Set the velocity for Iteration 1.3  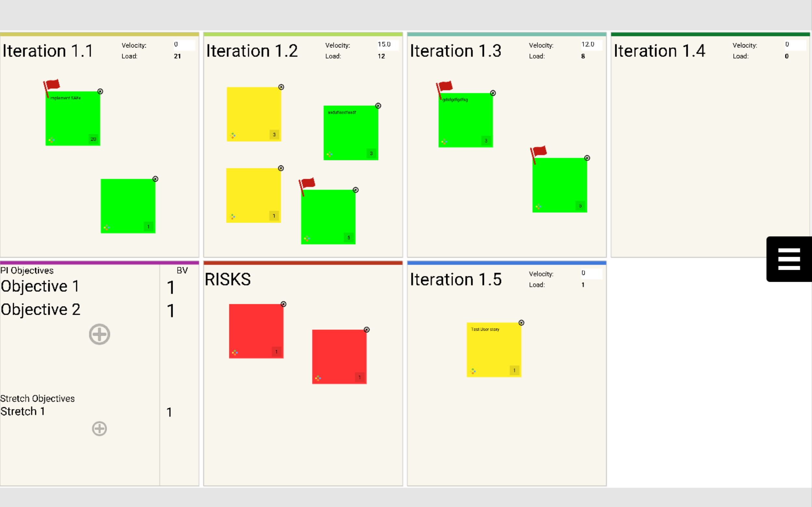coord(591,45)
